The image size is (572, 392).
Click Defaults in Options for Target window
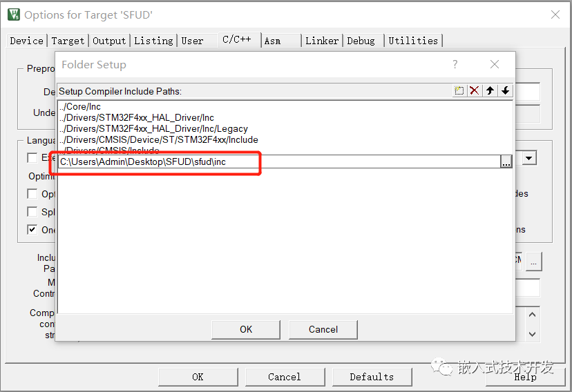pyautogui.click(x=372, y=377)
